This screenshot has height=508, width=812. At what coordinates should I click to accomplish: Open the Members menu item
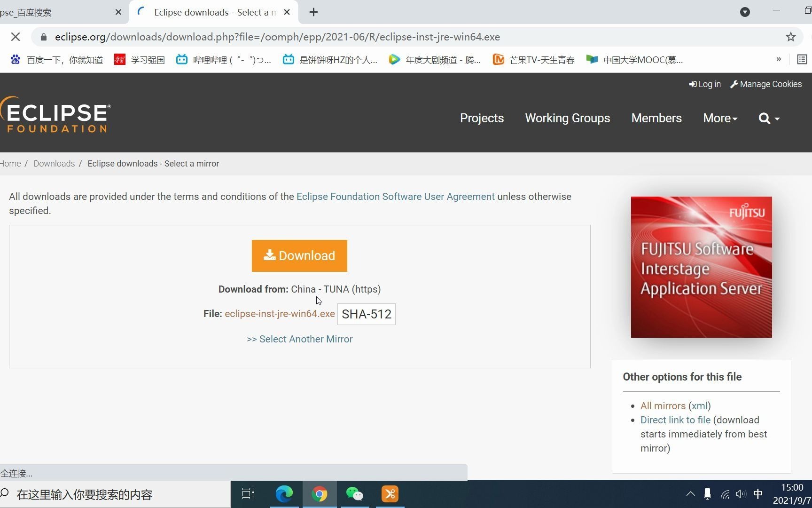(x=656, y=118)
